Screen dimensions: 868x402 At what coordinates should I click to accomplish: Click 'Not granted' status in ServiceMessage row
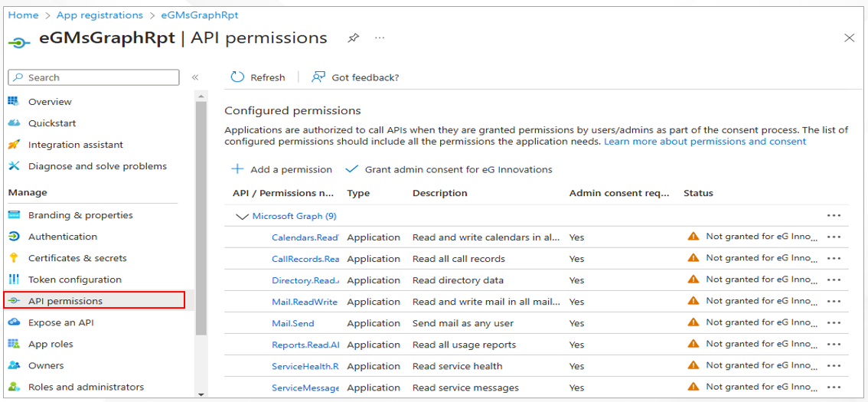tap(761, 387)
